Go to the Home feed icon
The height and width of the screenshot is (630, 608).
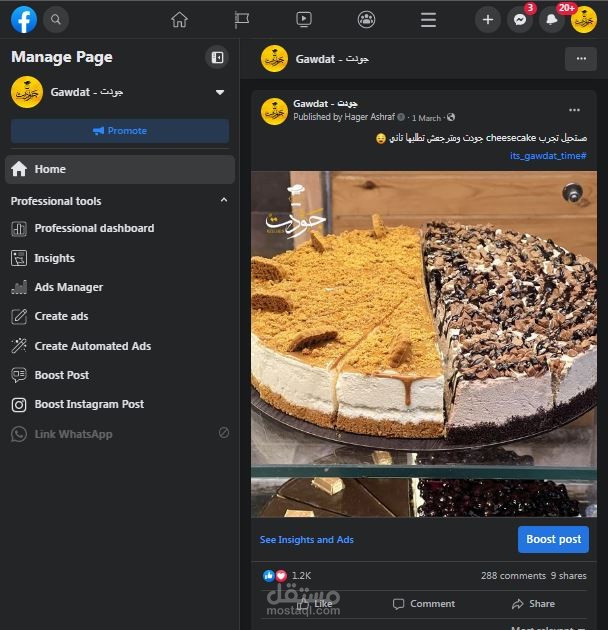pyautogui.click(x=179, y=19)
